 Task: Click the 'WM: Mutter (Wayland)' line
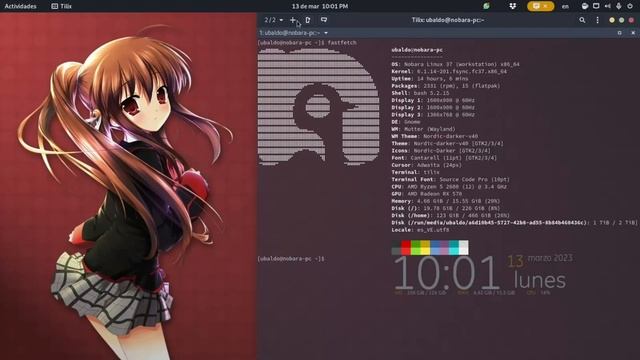pyautogui.click(x=423, y=129)
